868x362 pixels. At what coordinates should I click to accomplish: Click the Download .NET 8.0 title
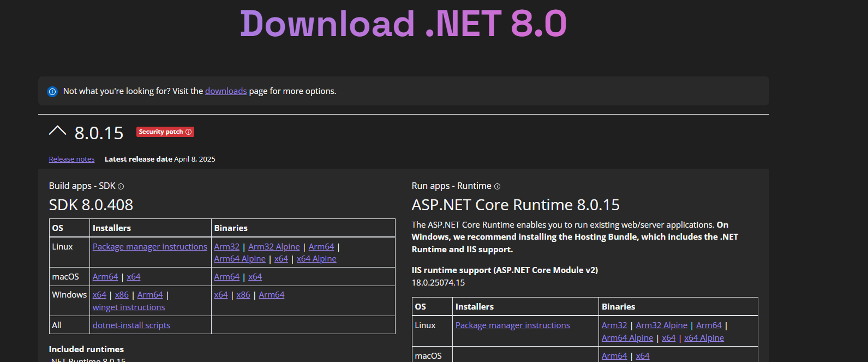click(x=404, y=24)
